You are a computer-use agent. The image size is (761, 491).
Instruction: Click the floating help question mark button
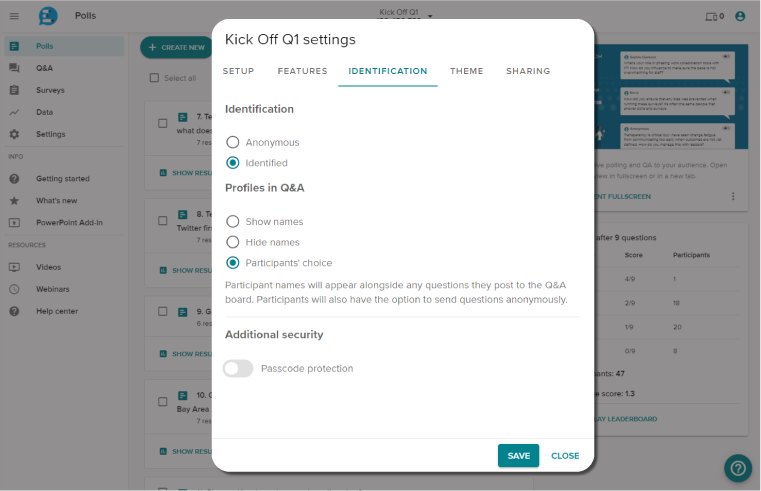(x=738, y=467)
